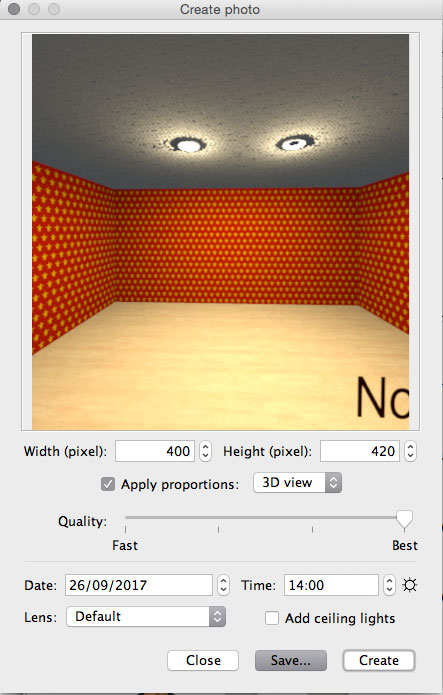Click the sun icon beside Time field
Image resolution: width=443 pixels, height=695 pixels.
pyautogui.click(x=409, y=585)
